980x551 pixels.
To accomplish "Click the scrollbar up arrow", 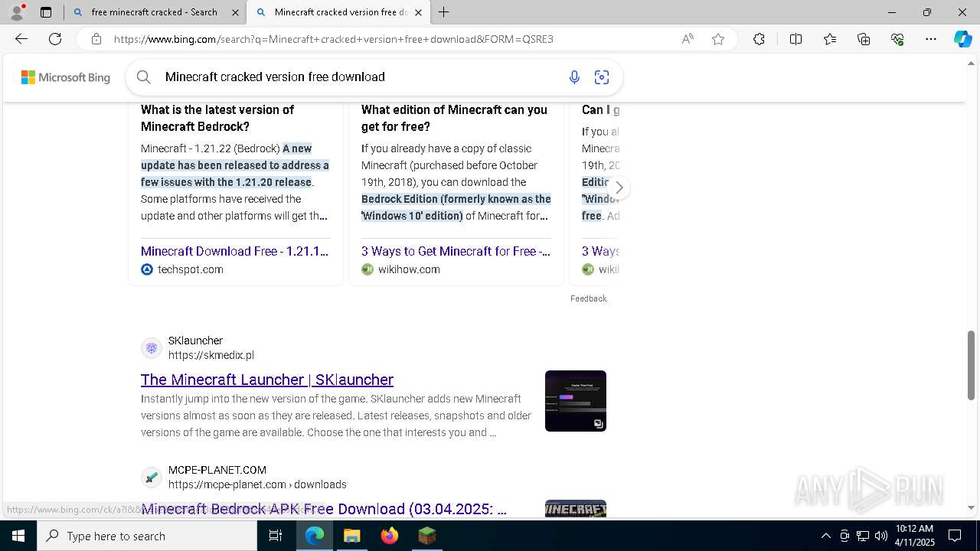I will point(972,62).
